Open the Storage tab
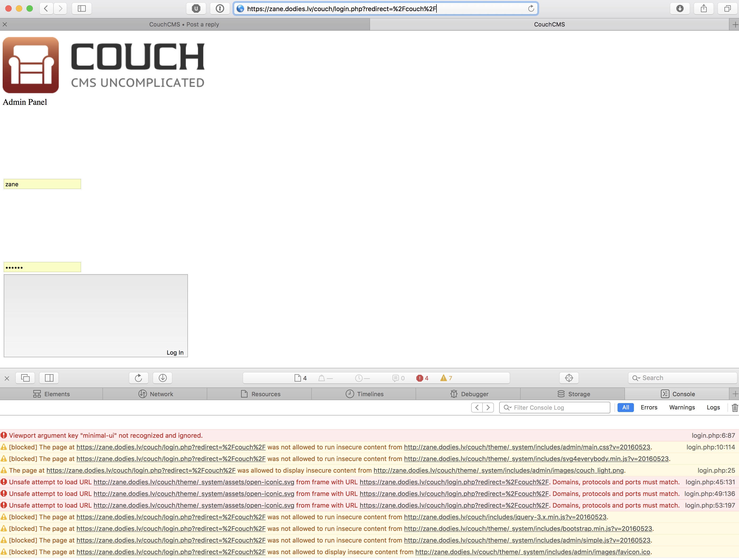 pyautogui.click(x=573, y=394)
